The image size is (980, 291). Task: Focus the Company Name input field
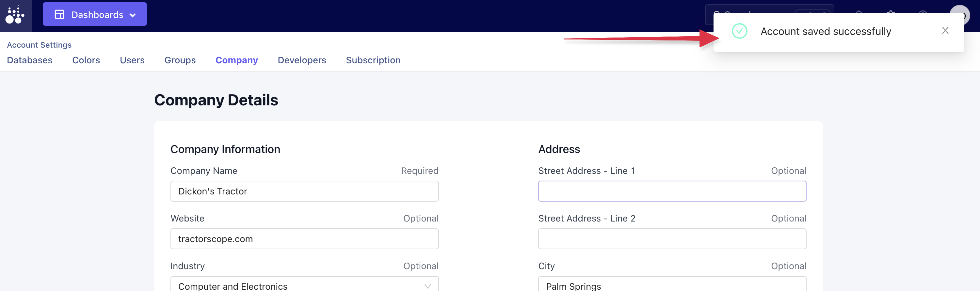[304, 191]
